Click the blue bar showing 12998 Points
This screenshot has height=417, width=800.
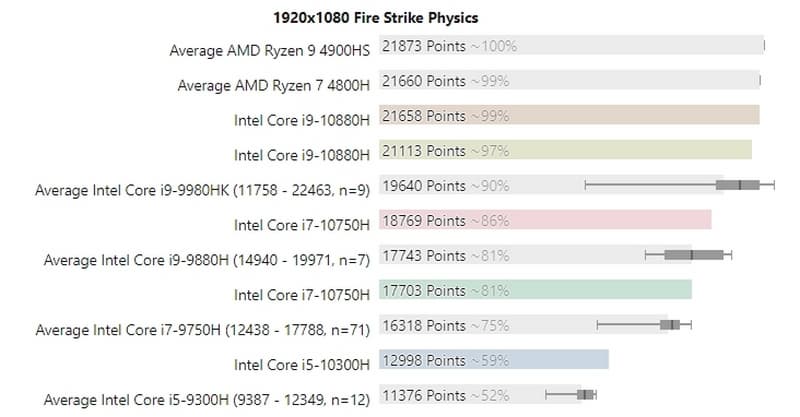tap(560, 360)
